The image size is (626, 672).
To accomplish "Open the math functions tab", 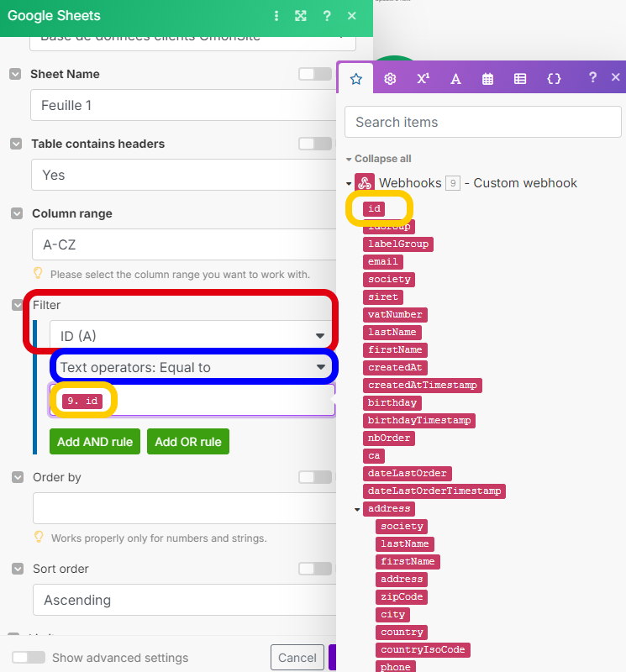I will [x=423, y=78].
